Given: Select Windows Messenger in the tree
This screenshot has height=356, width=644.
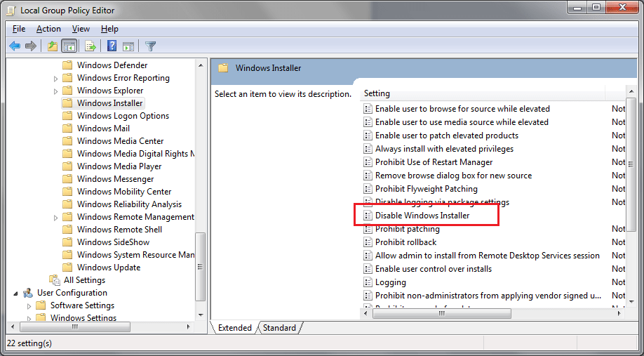Looking at the screenshot, I should [x=116, y=179].
